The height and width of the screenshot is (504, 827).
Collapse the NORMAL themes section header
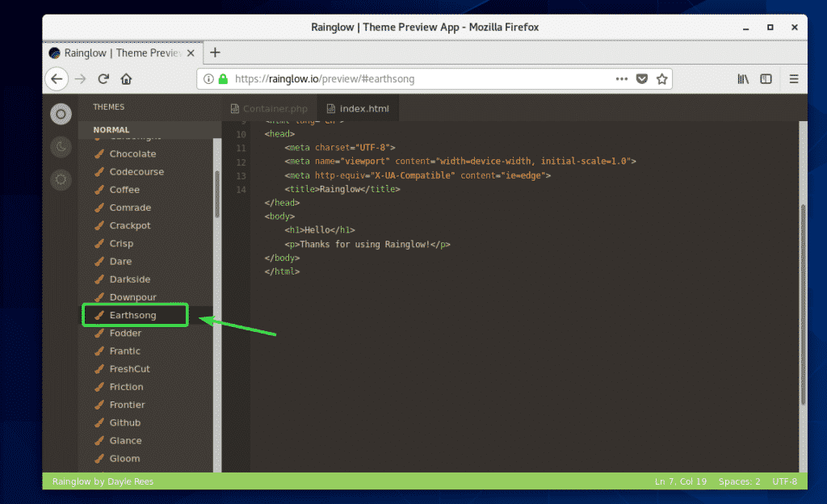111,130
